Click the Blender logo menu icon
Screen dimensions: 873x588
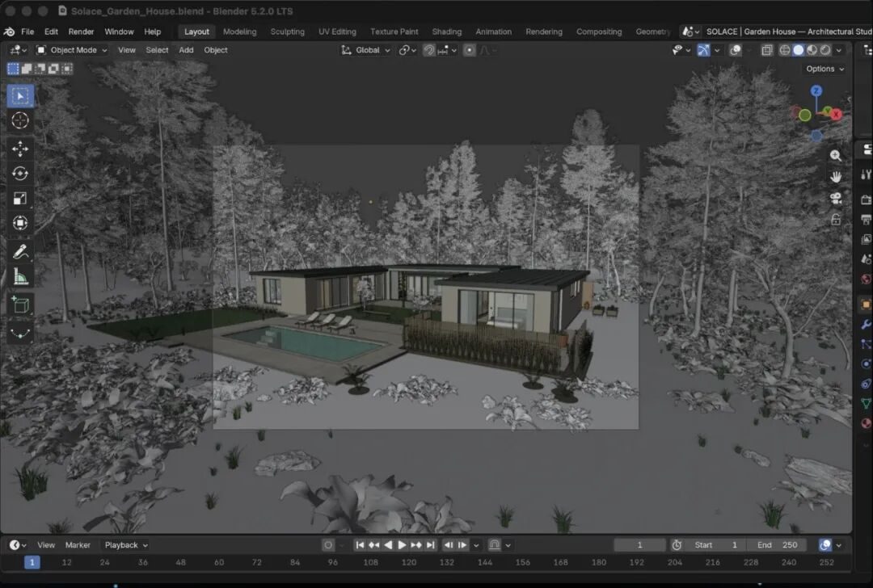click(9, 31)
